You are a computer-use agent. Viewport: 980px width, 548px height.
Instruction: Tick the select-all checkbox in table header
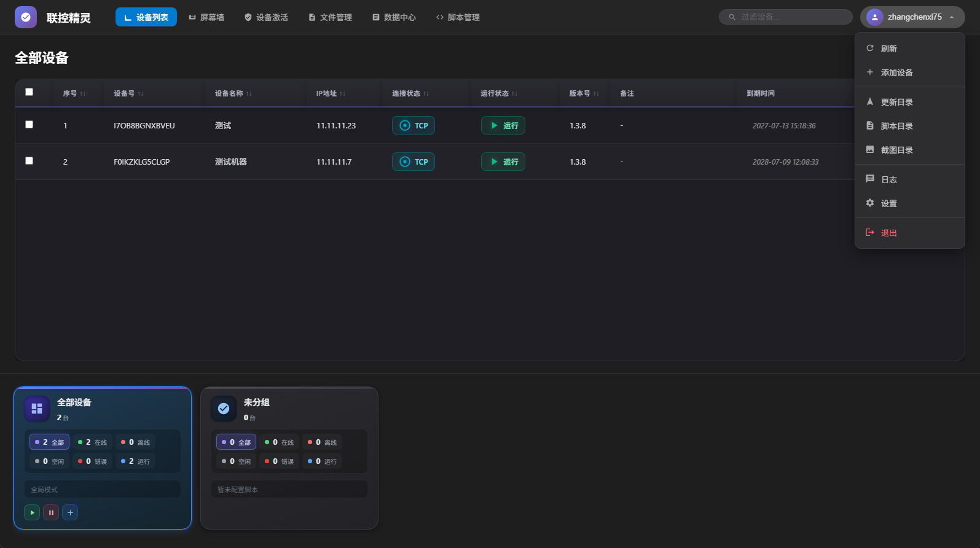(x=29, y=92)
